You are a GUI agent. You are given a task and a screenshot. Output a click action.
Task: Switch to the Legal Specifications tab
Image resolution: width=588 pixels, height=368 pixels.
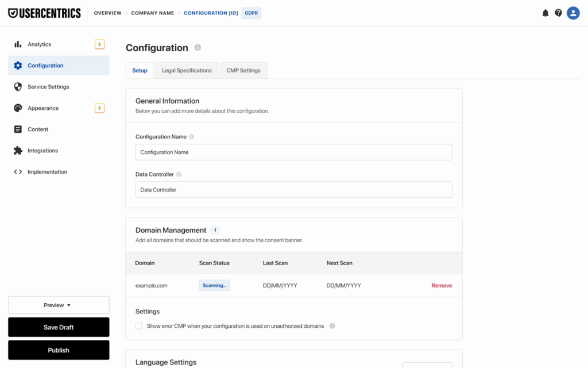click(x=187, y=71)
